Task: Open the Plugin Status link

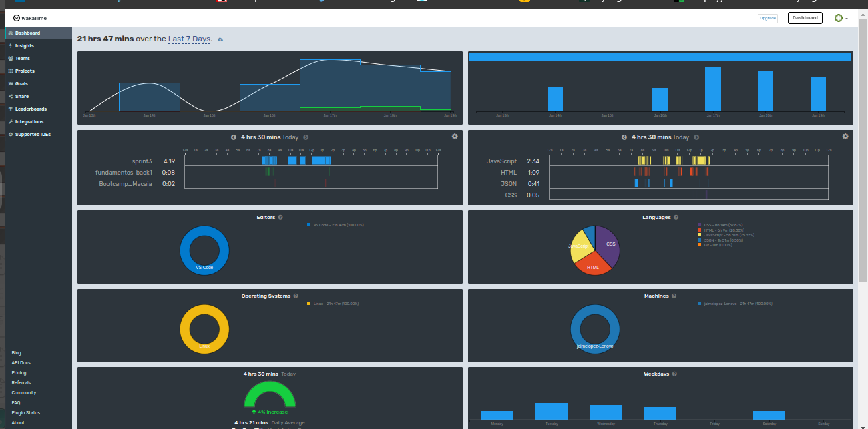Action: [25, 412]
